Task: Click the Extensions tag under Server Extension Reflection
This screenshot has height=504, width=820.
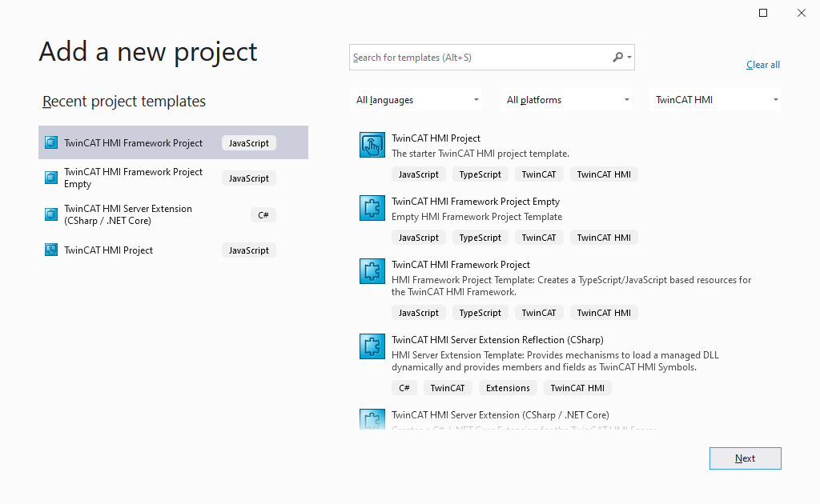Action: 508,388
